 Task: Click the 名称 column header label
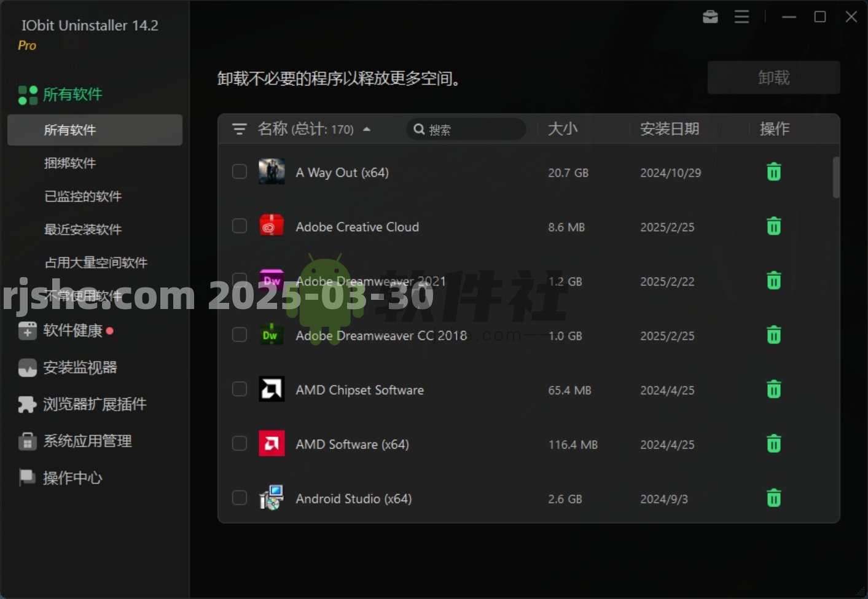[273, 129]
